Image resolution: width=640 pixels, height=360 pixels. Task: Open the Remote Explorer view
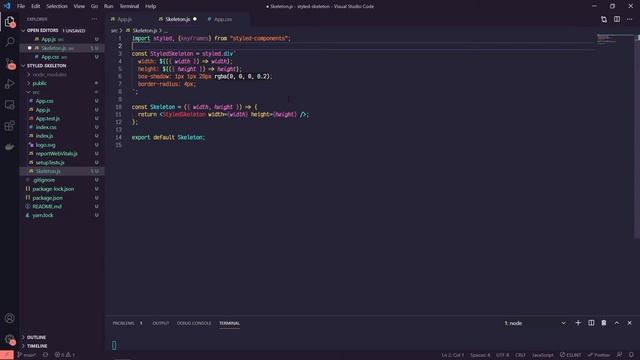pyautogui.click(x=9, y=105)
